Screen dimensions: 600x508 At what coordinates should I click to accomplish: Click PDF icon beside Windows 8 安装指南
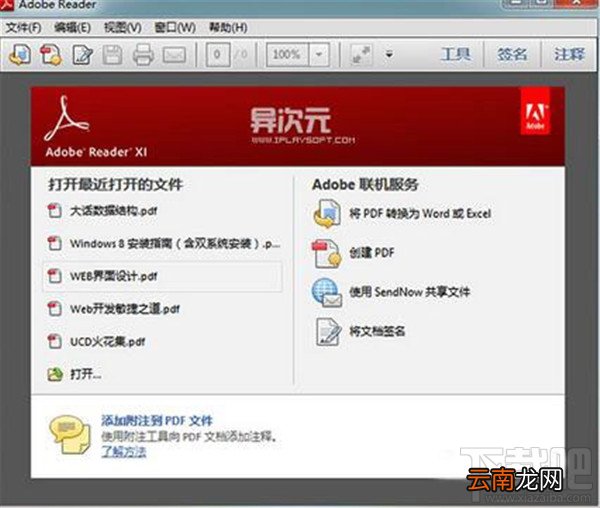(54, 243)
